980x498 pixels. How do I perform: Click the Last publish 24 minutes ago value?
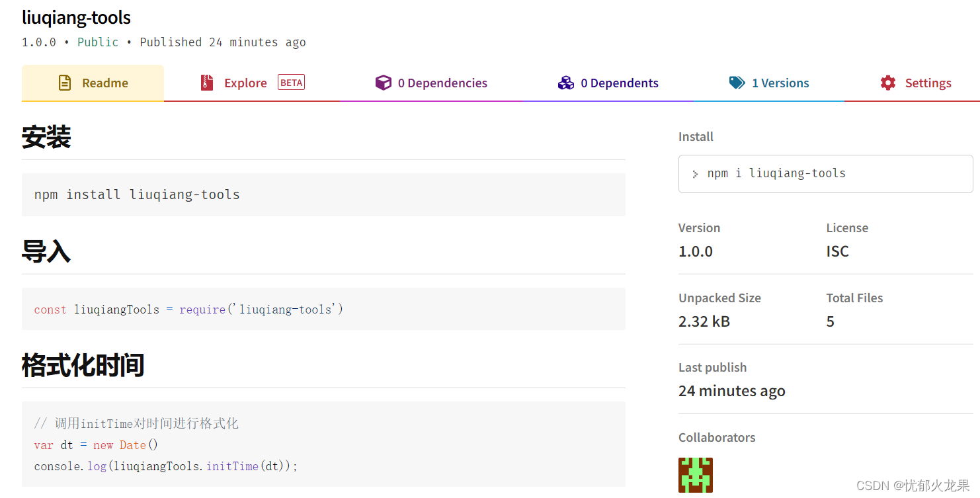pos(732,391)
